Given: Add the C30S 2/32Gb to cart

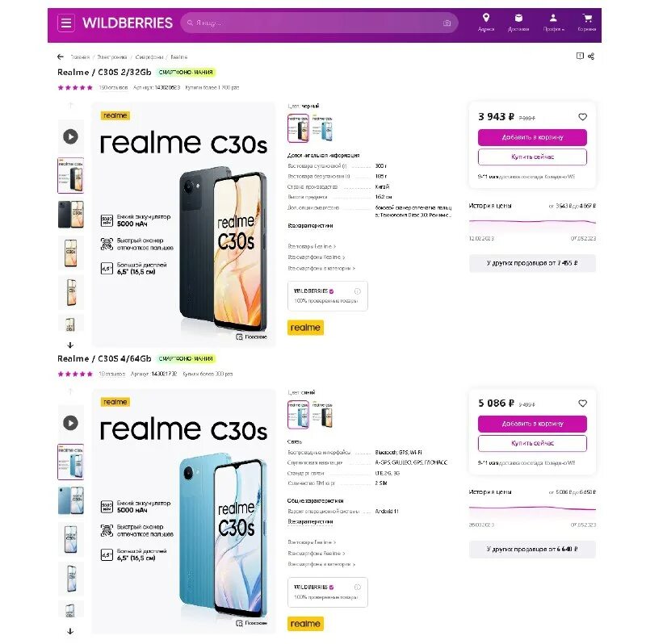Looking at the screenshot, I should [532, 137].
